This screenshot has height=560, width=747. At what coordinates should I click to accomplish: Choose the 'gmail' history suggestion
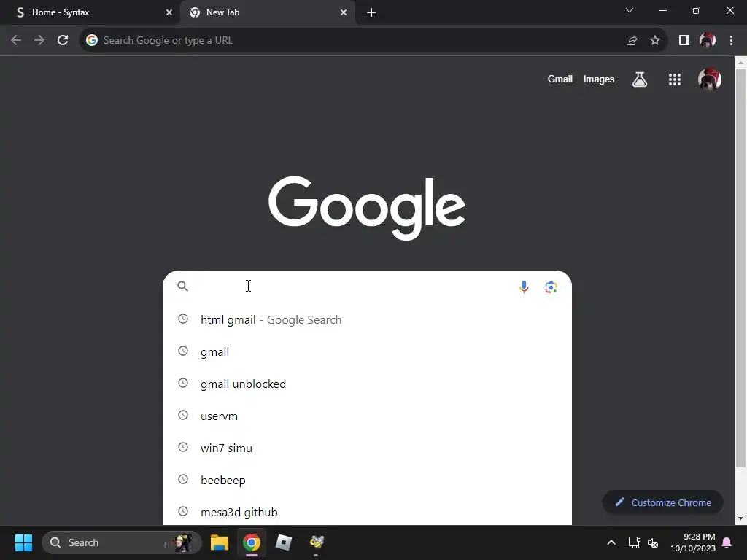tap(368, 352)
